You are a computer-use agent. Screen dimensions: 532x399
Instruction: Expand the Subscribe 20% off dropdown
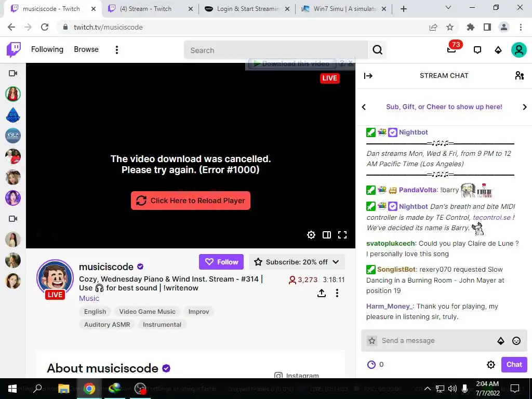pyautogui.click(x=297, y=262)
